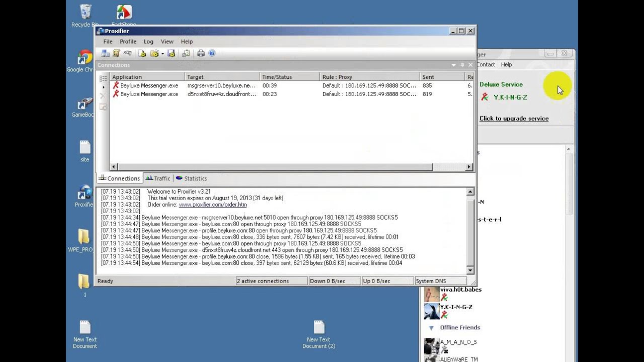Pin the Connections panel
Screen dimensions: 644x362
pyautogui.click(x=462, y=65)
